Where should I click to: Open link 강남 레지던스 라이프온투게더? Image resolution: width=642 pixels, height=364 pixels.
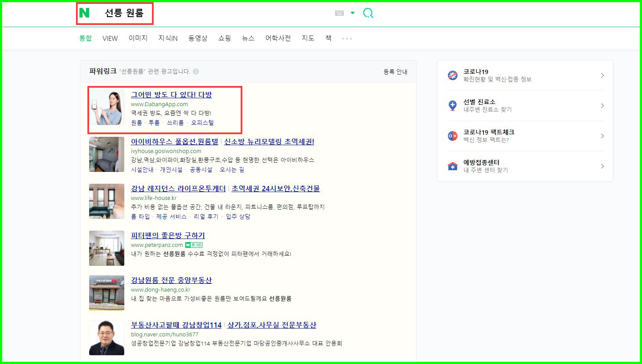click(178, 189)
